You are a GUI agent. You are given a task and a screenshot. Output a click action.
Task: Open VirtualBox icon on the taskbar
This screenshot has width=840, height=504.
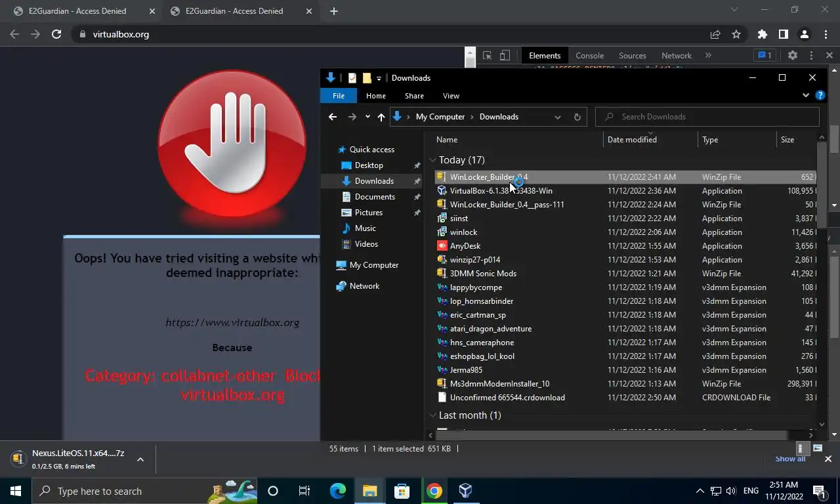(x=465, y=491)
